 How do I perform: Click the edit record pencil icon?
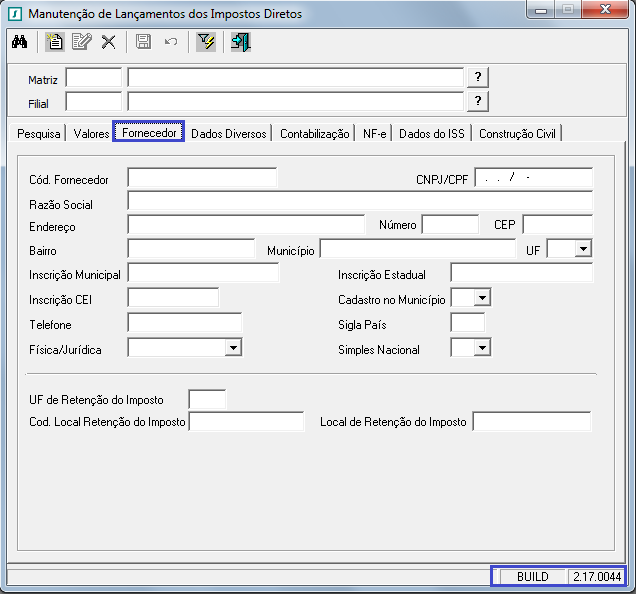click(x=81, y=42)
